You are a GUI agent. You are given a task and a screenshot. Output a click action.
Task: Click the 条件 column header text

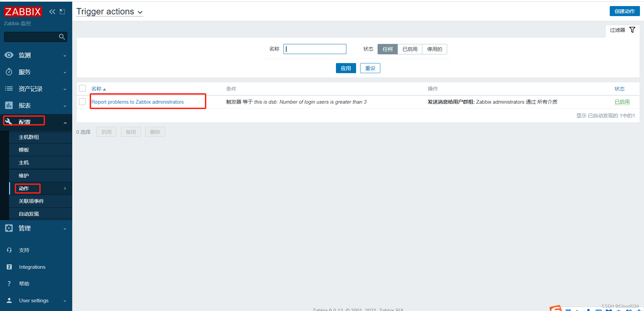coord(231,89)
